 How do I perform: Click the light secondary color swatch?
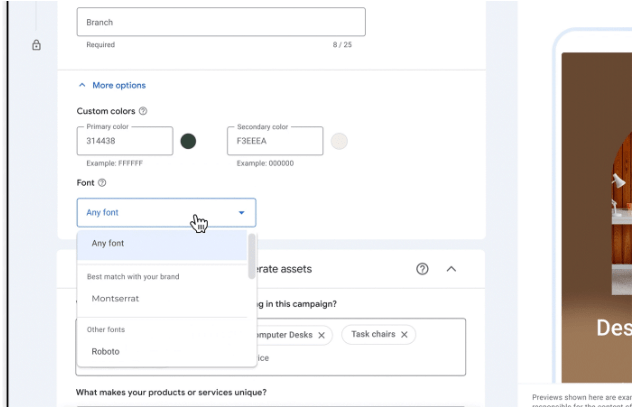(x=339, y=141)
